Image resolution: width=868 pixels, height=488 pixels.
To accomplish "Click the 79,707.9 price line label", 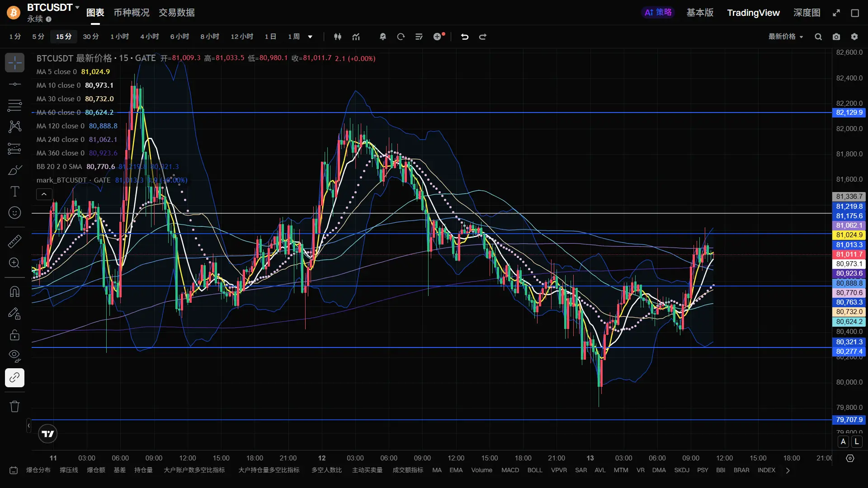I will pyautogui.click(x=849, y=420).
